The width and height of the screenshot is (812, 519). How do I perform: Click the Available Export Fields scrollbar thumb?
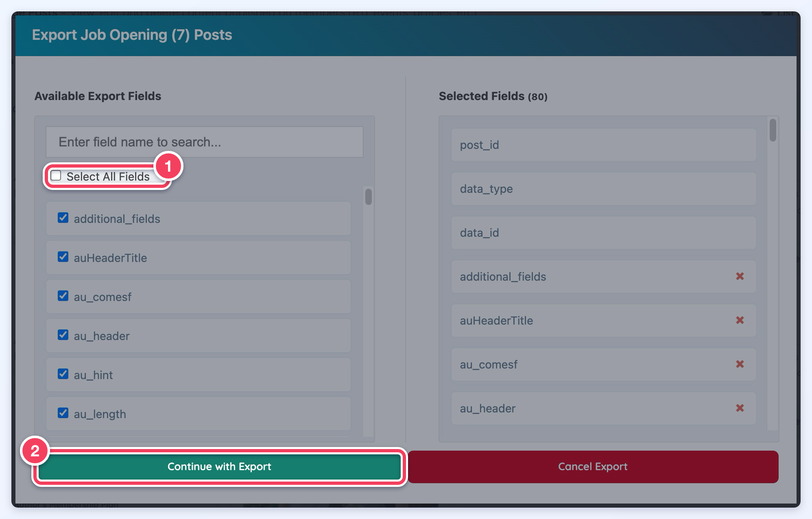pos(369,197)
